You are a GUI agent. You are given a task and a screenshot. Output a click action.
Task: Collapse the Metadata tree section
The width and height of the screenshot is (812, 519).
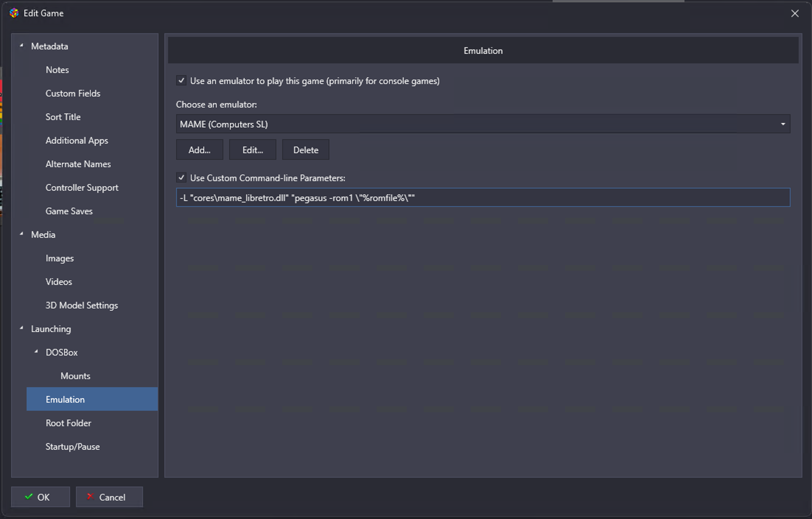tap(21, 46)
